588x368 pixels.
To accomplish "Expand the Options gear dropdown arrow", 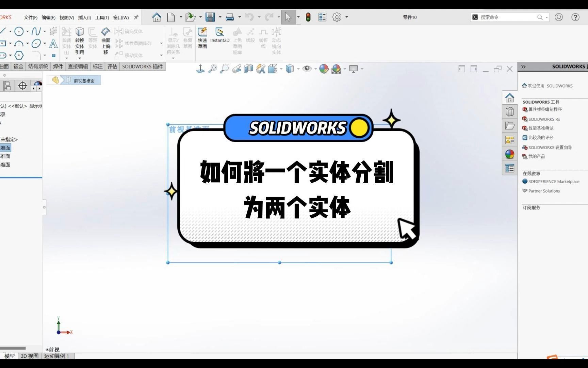I will coord(347,17).
